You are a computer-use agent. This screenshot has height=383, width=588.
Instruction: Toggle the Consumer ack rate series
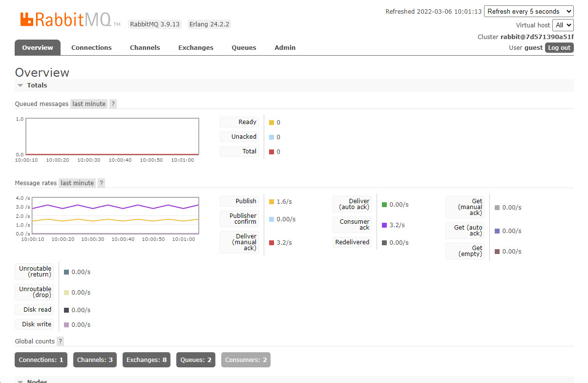(352, 225)
